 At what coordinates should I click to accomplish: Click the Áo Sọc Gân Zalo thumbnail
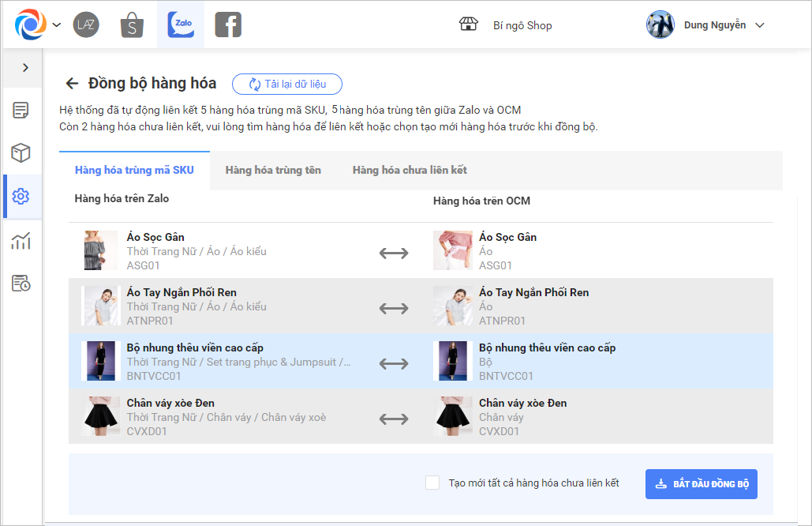[100, 250]
